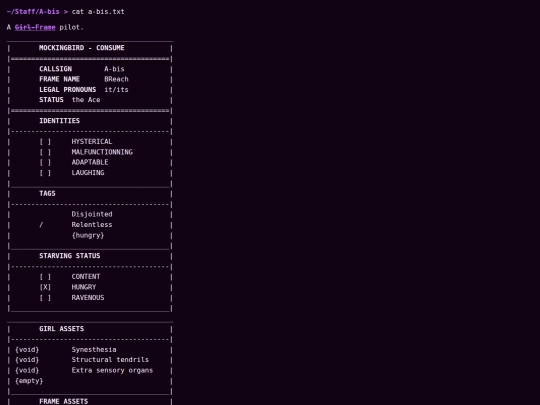Click the MALFUNCTIONNING identity text

pyautogui.click(x=102, y=152)
